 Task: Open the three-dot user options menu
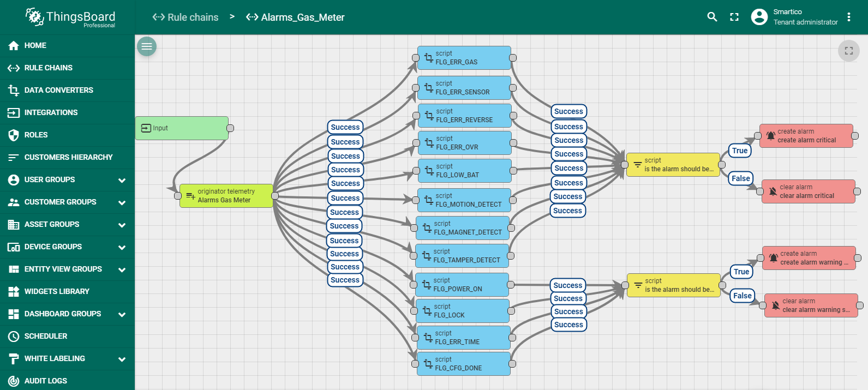click(x=849, y=17)
